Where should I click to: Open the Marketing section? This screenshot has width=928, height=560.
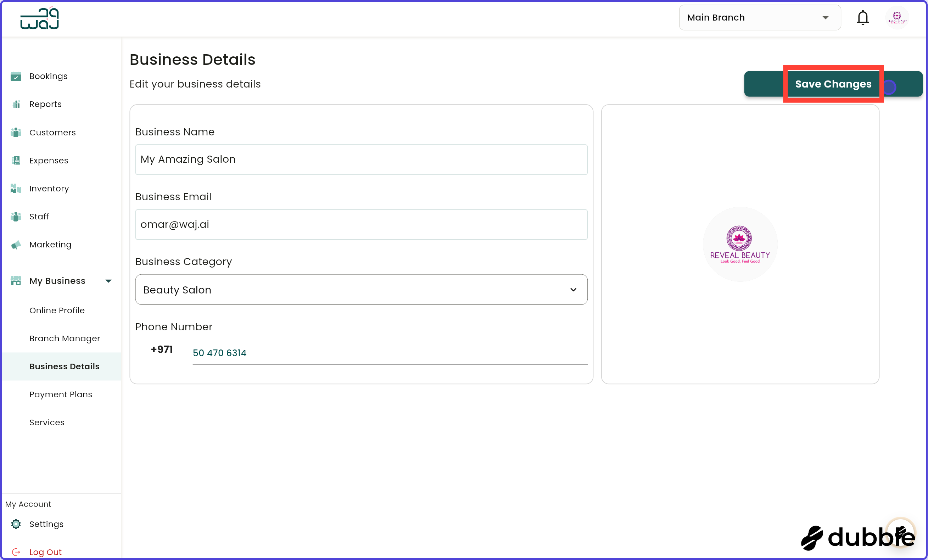(50, 245)
